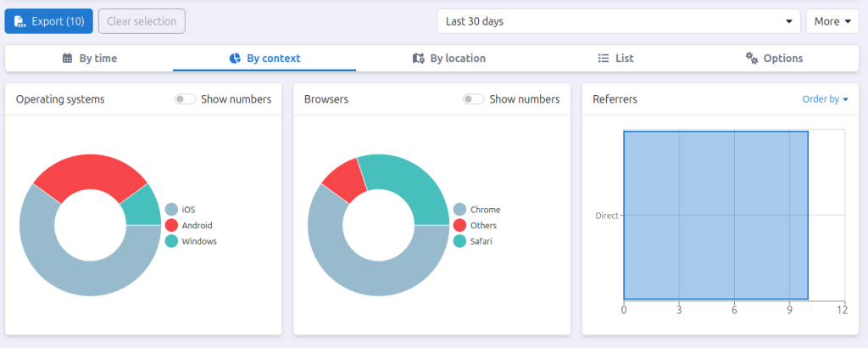Screen dimensions: 868x348
Task: Open the Order by dropdown in Referrers
Action: 825,99
